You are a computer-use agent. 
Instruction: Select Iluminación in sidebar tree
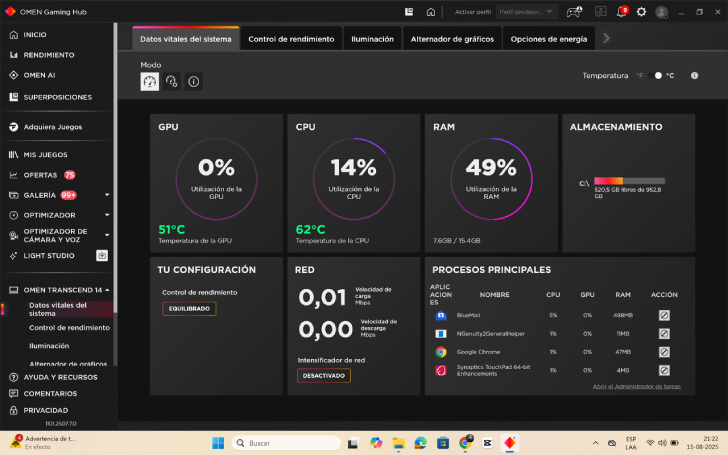coord(49,346)
